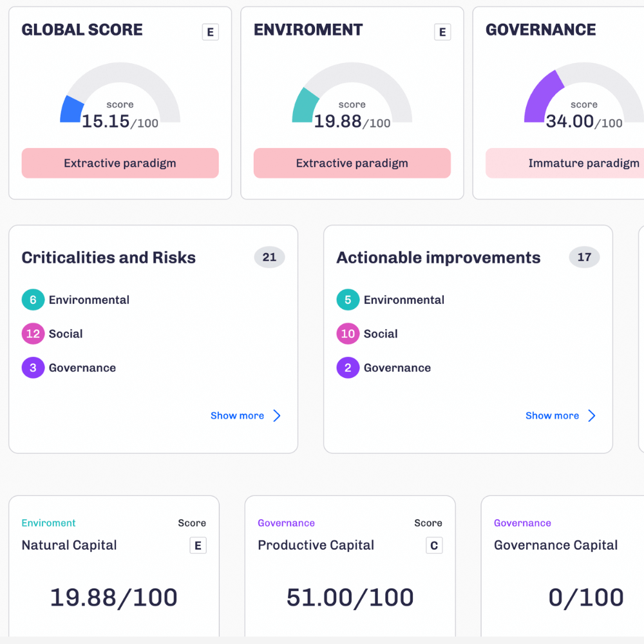Click the pink 10 Social badge in improvements
644x644 pixels.
348,334
